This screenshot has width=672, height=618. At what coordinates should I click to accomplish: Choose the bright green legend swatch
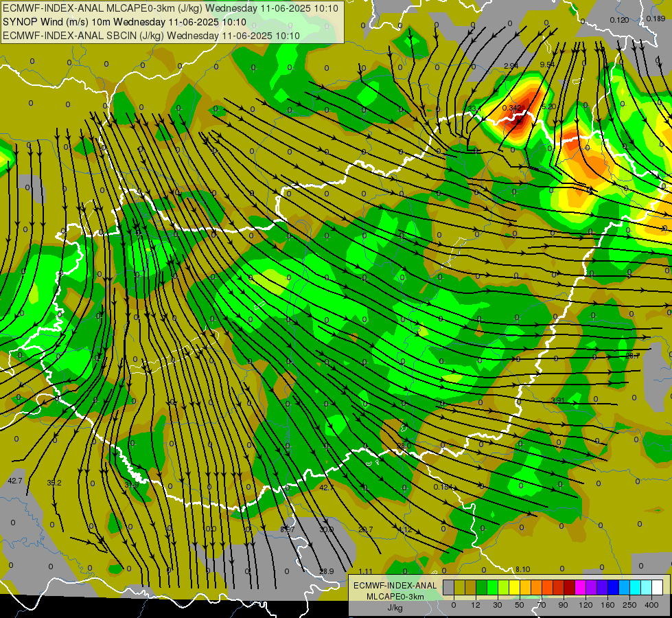coord(492,587)
